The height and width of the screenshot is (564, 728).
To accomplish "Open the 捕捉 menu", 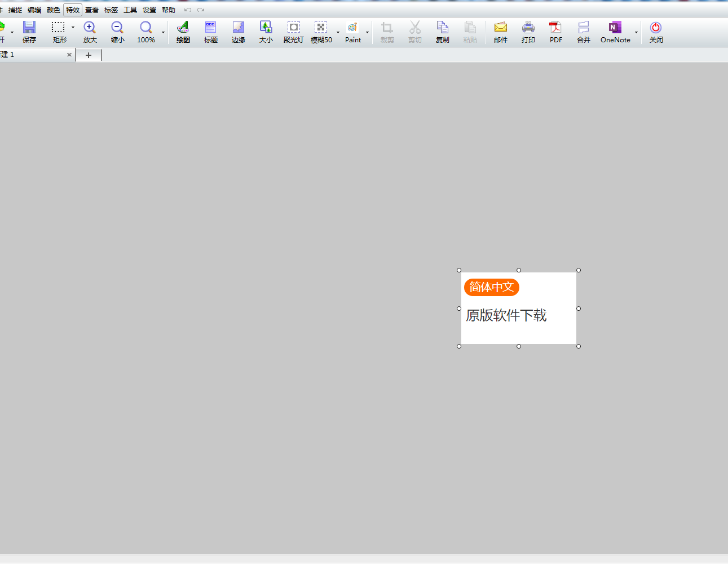I will pos(15,10).
